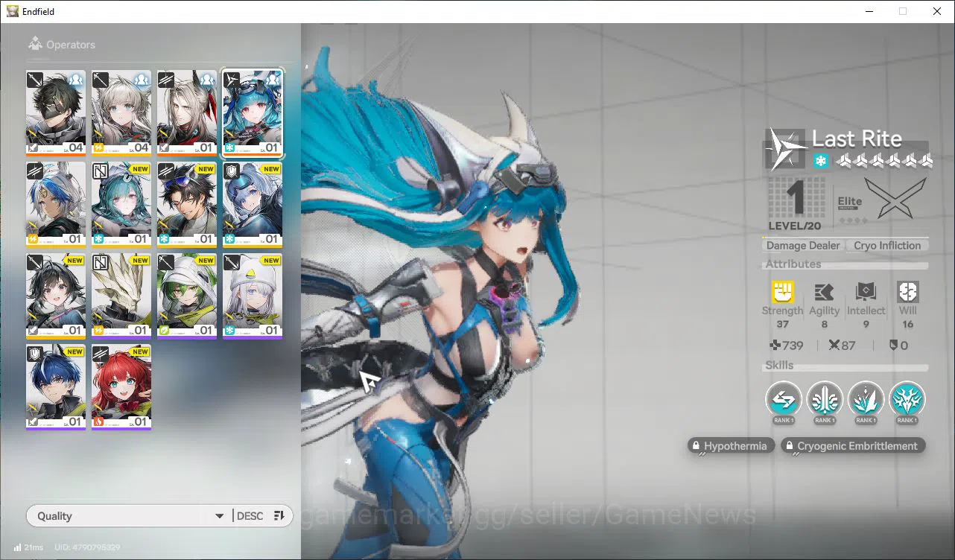Open the sword pillar skill icon
The height and width of the screenshot is (560, 955).
pyautogui.click(x=825, y=400)
